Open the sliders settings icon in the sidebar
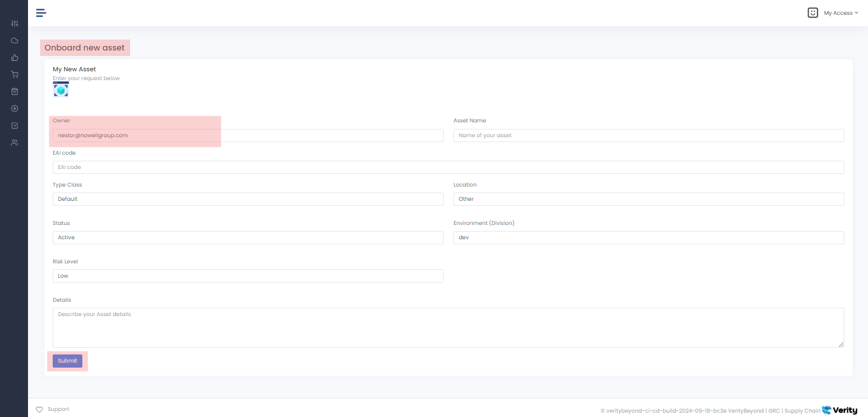The width and height of the screenshot is (868, 417). coord(15,24)
